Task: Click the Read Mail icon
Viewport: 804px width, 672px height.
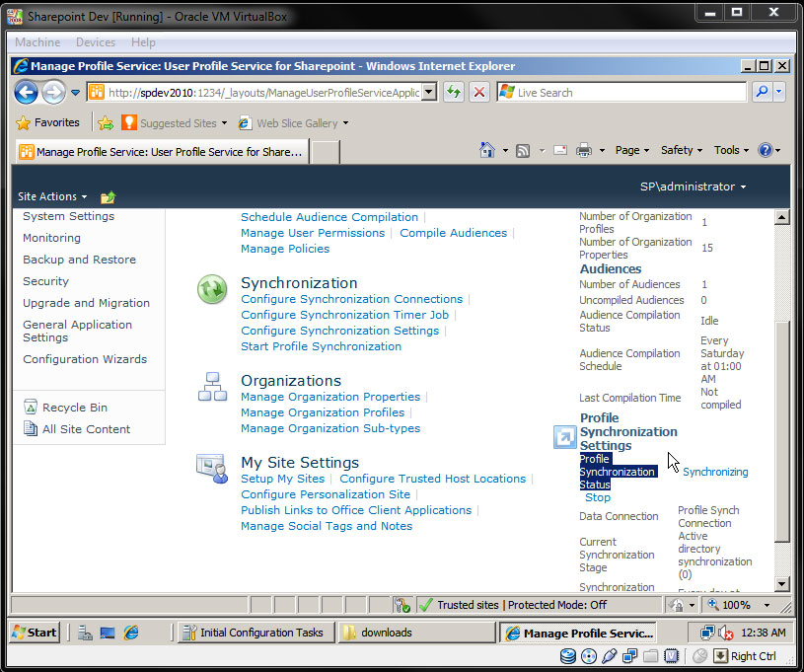Action: coord(560,150)
